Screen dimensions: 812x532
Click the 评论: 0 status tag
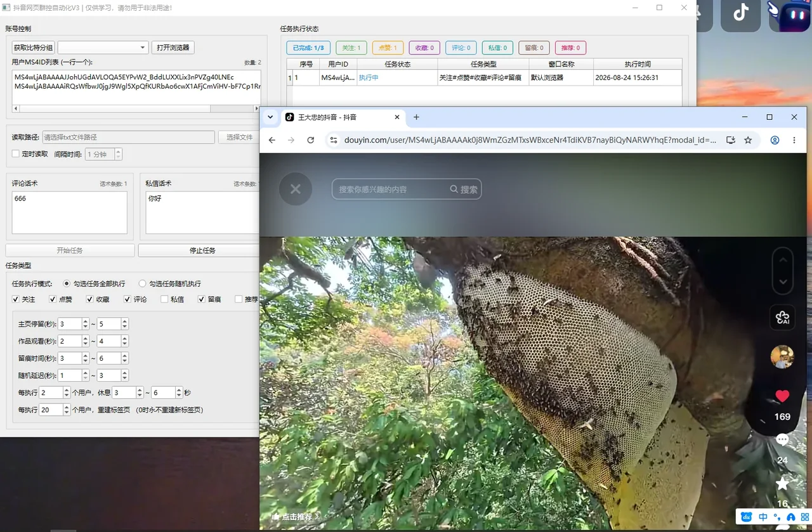(x=461, y=48)
